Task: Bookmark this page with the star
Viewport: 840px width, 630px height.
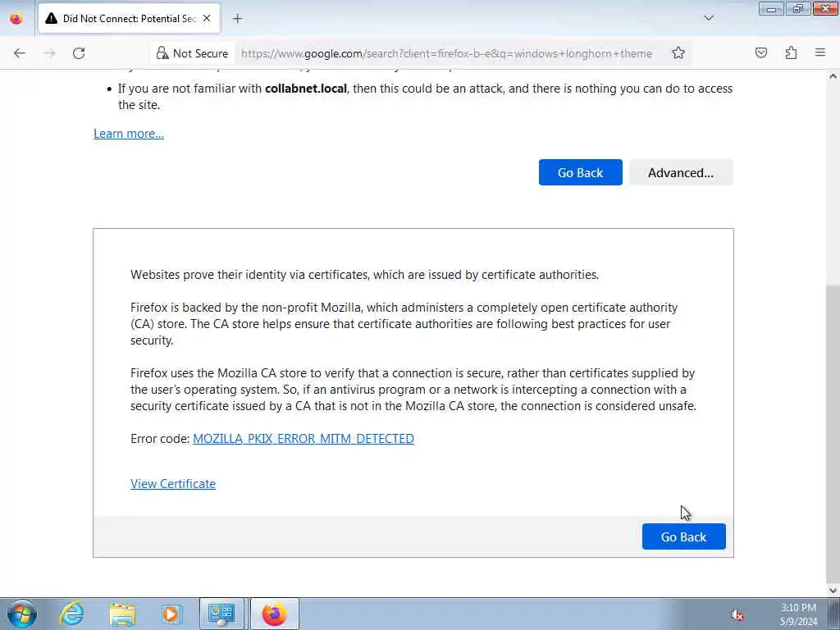Action: 678,53
